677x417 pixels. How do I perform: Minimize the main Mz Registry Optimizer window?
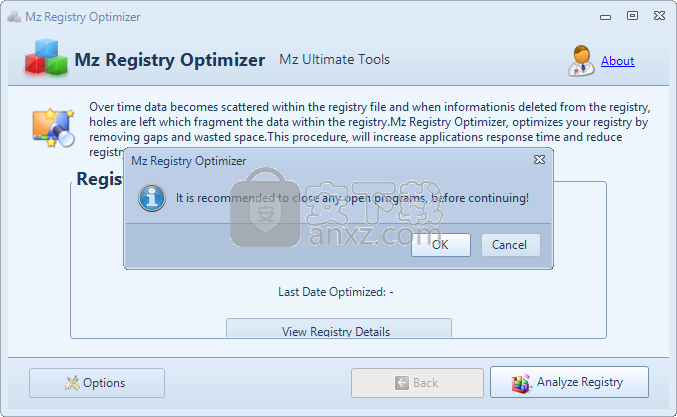click(x=605, y=17)
